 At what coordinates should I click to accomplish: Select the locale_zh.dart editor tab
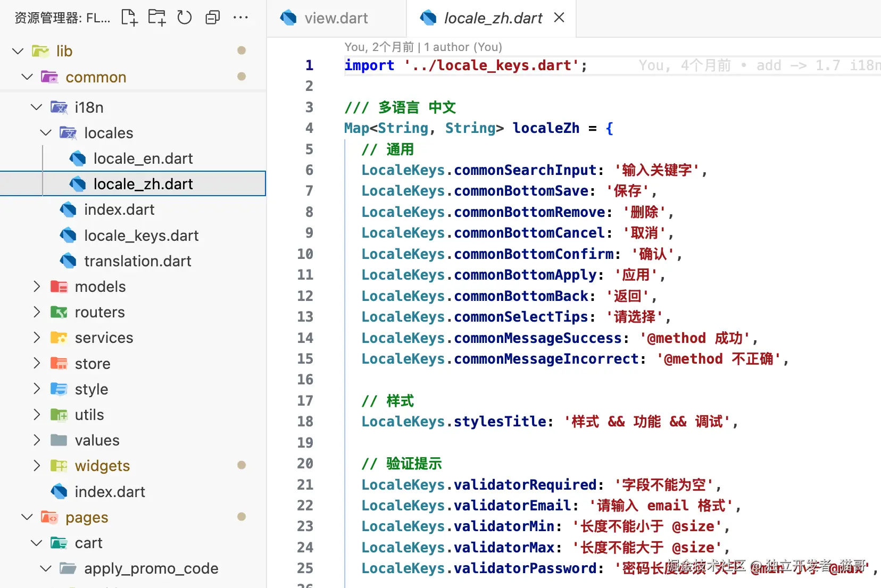click(493, 18)
